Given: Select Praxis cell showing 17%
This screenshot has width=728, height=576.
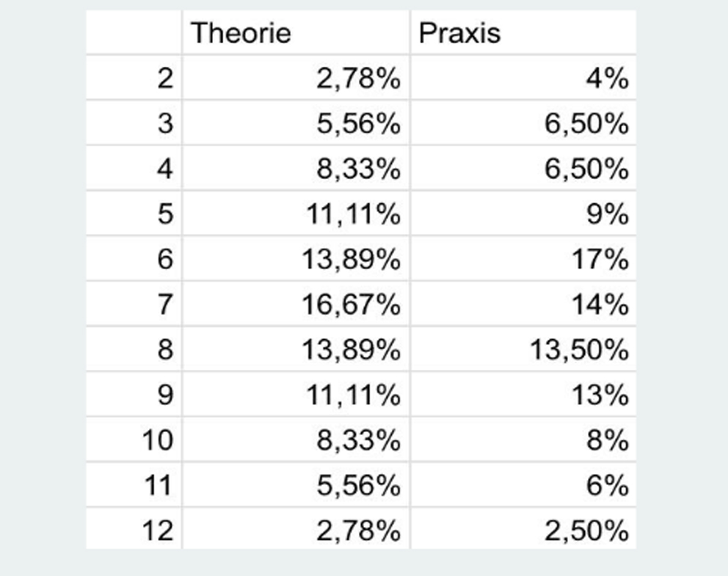Looking at the screenshot, I should click(523, 259).
